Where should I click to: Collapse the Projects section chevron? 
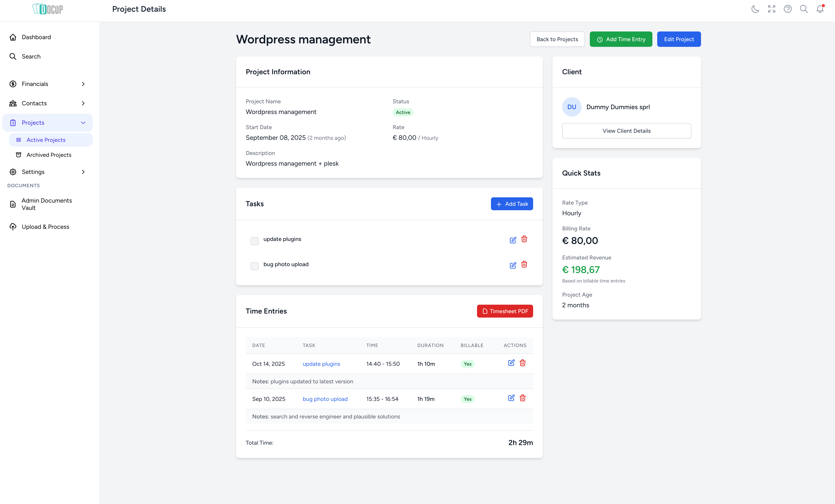tap(83, 122)
